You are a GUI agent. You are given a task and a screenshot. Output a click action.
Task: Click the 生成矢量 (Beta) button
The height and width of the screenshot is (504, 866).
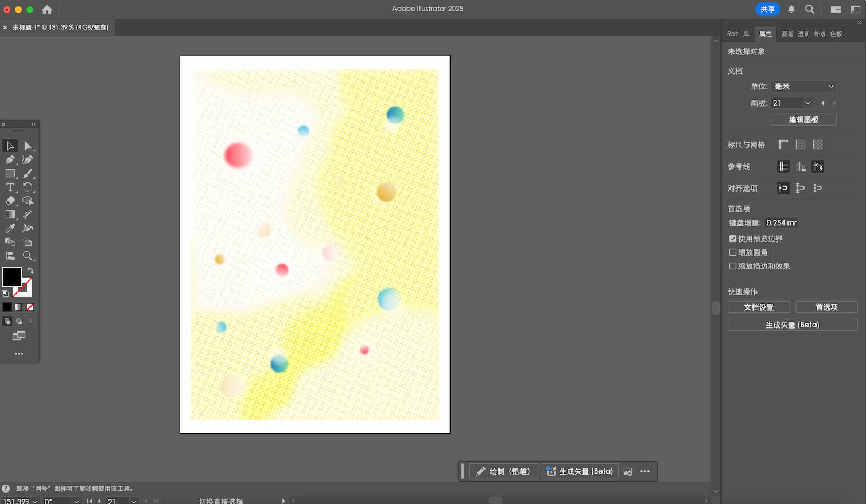click(793, 324)
